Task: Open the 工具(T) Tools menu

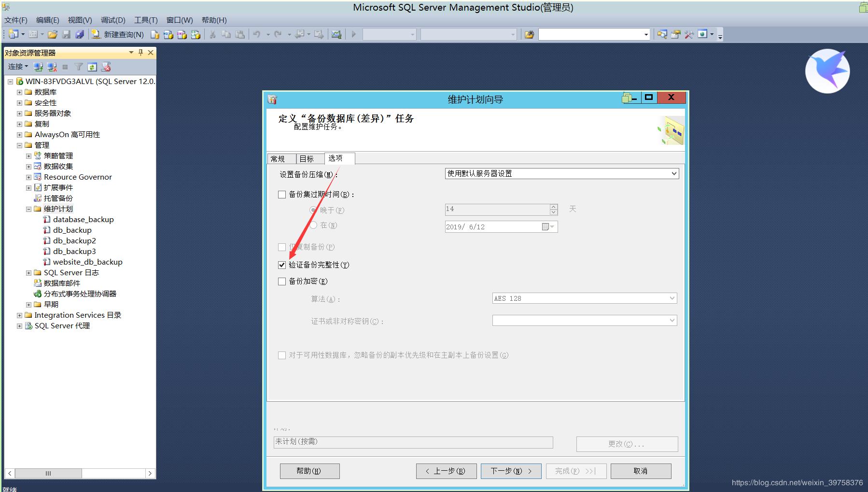Action: tap(146, 20)
